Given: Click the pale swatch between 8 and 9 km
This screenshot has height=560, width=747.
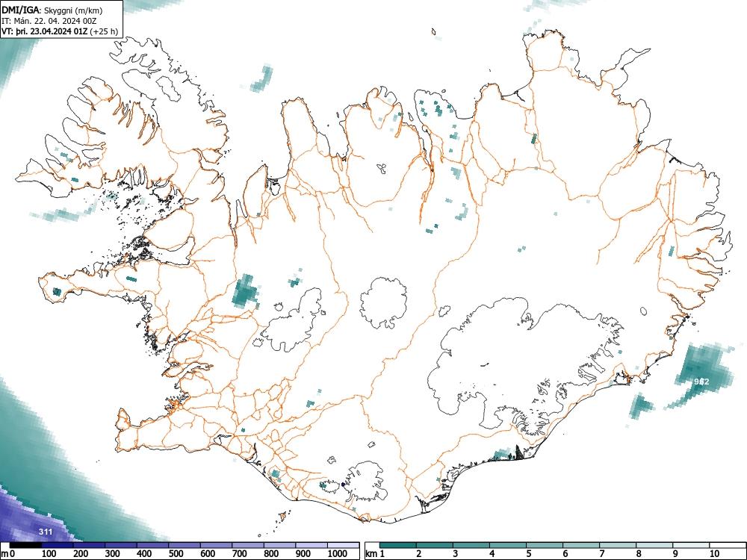Looking at the screenshot, I should click(654, 545).
